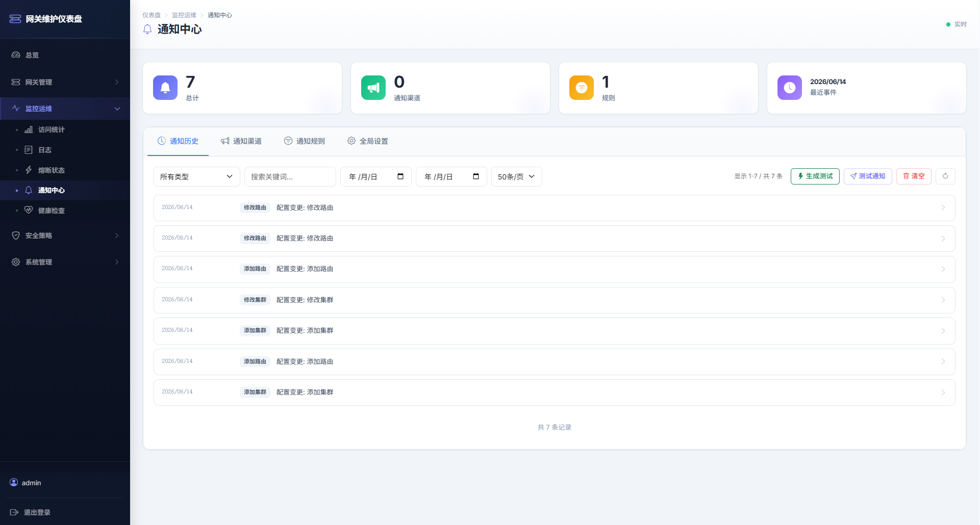Viewport: 980px width, 525px height.
Task: Switch to the 全局设置 tab
Action: [368, 141]
